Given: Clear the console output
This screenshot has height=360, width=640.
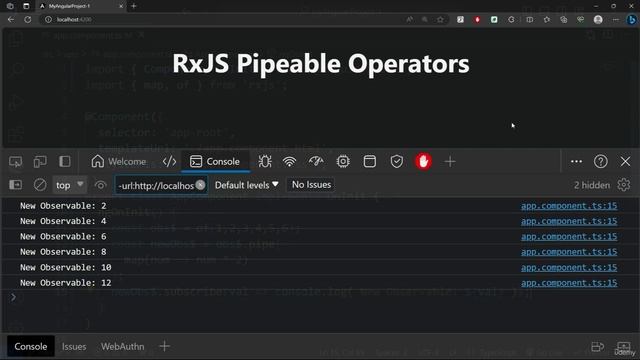Looking at the screenshot, I should point(40,185).
